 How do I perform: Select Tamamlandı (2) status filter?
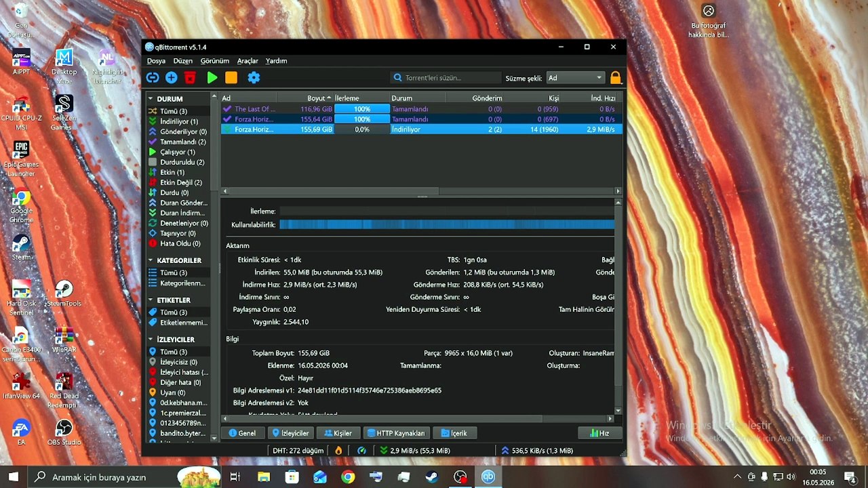point(178,142)
